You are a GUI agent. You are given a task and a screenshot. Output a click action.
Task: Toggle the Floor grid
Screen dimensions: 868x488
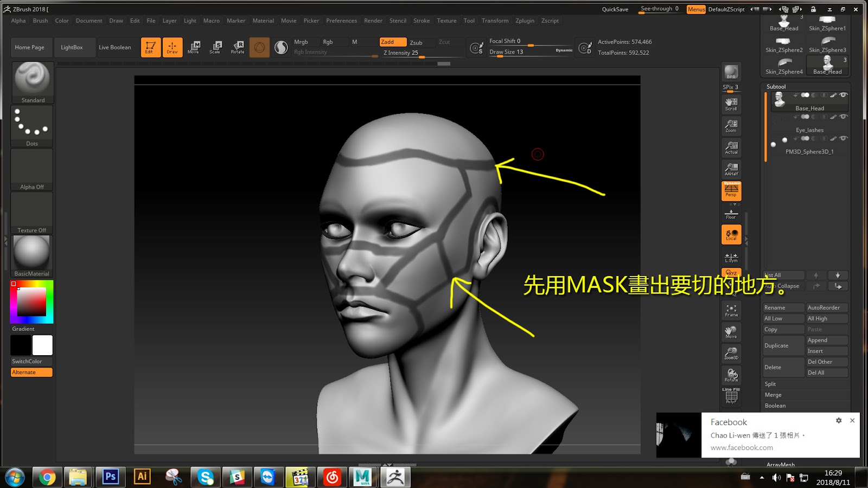coord(731,213)
